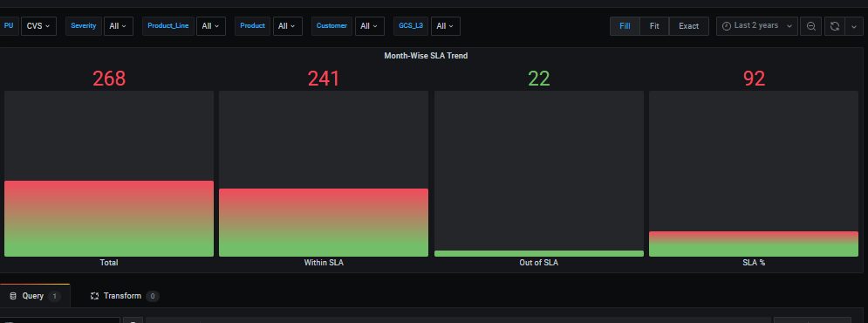Zoom out the time range
Screen dimensions: 868x323
coord(811,26)
